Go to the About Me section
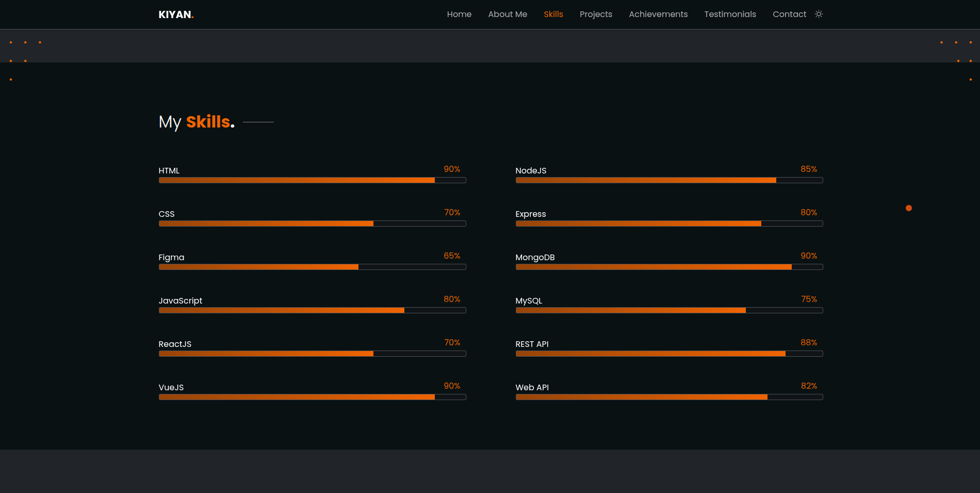The image size is (980, 493). coord(508,14)
